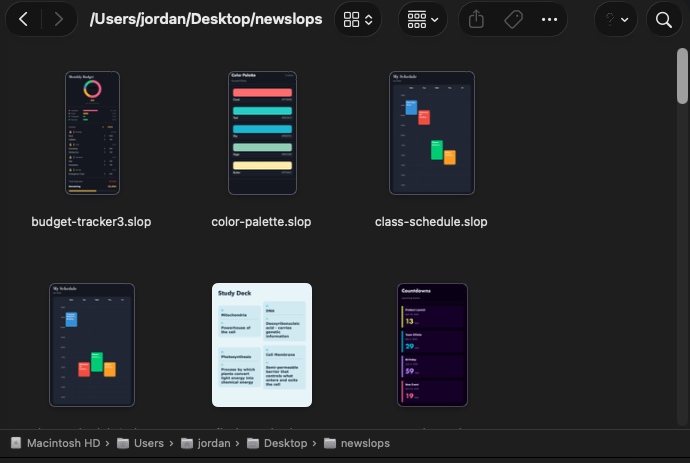Select the class-schedule.slop thumbnail
The image size is (690, 463).
pos(432,133)
